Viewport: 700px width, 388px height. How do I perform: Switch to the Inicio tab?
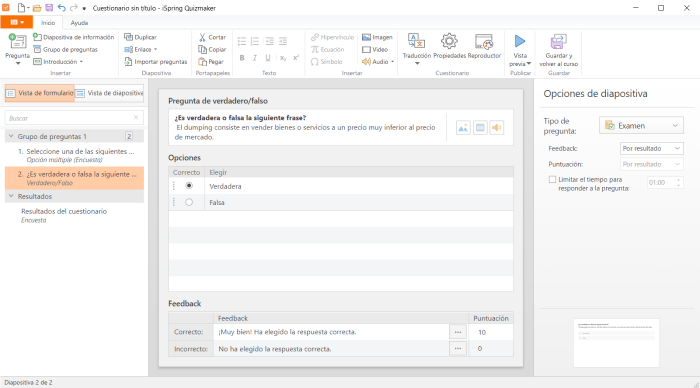(x=48, y=23)
